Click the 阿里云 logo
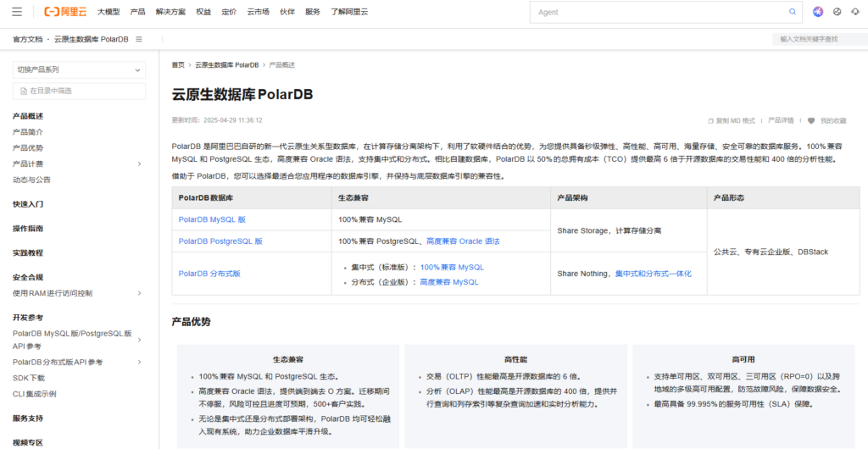 [x=66, y=12]
